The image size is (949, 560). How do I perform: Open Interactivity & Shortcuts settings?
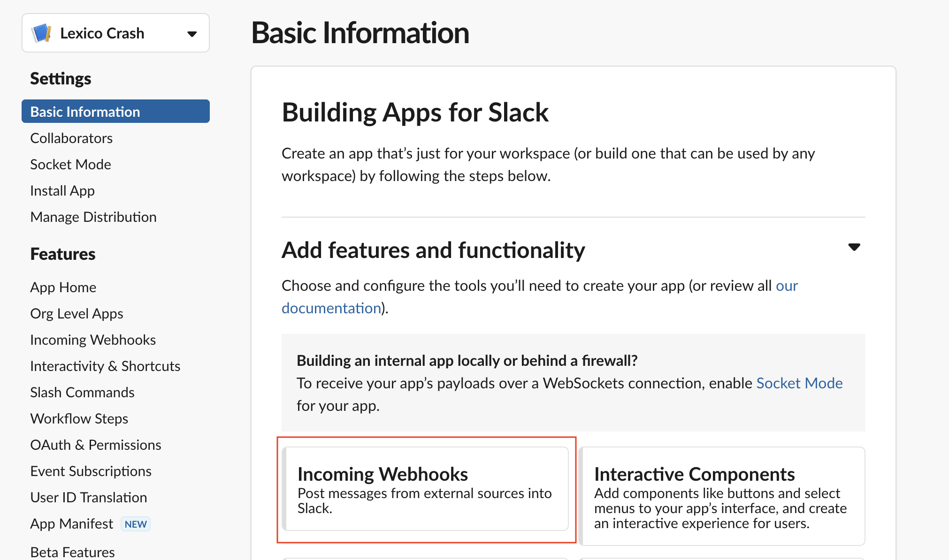[x=105, y=366]
